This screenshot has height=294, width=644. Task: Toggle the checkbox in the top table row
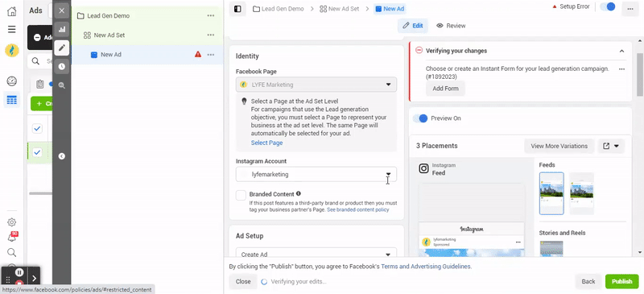(37, 129)
